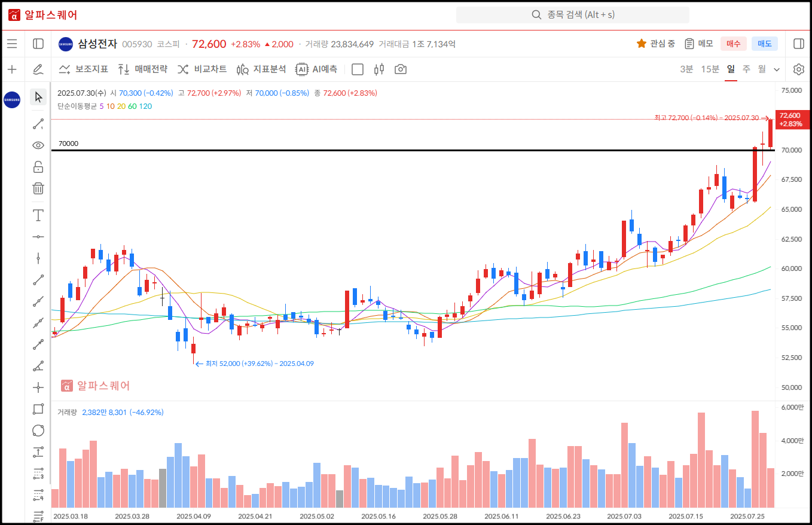Open the 메모 memo

click(x=699, y=44)
